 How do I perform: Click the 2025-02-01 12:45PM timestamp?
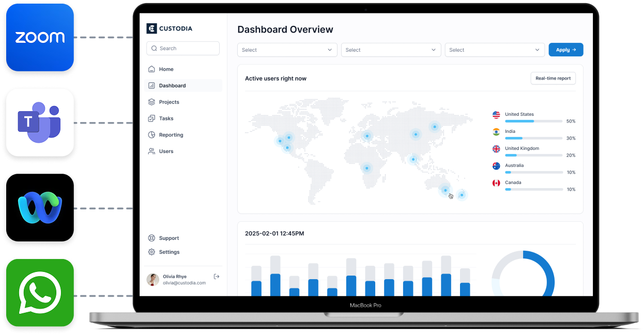point(274,234)
